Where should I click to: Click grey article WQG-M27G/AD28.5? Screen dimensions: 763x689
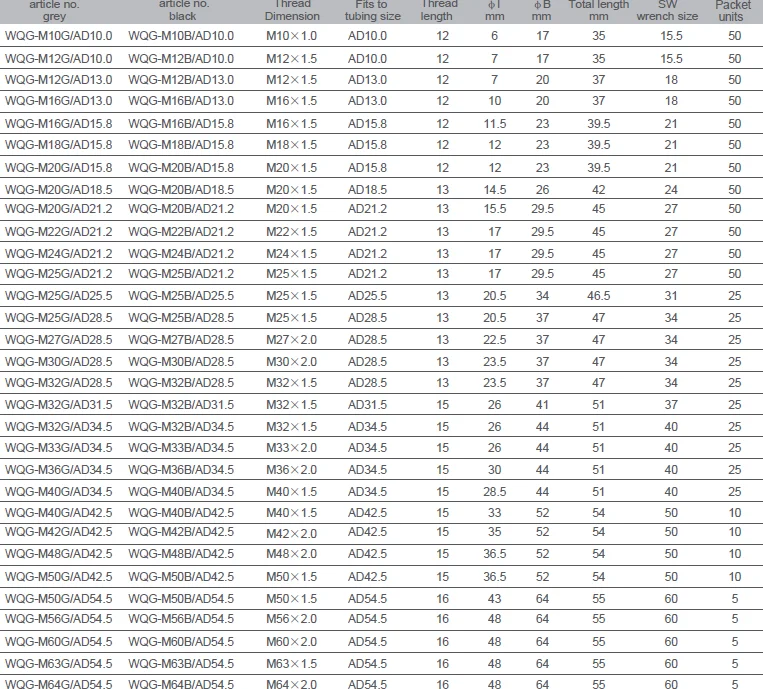[59, 340]
